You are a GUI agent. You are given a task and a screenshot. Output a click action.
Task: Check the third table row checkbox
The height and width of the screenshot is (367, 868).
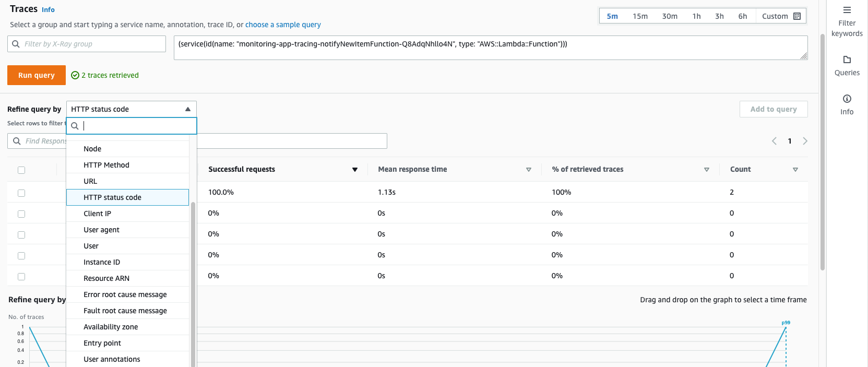point(21,235)
